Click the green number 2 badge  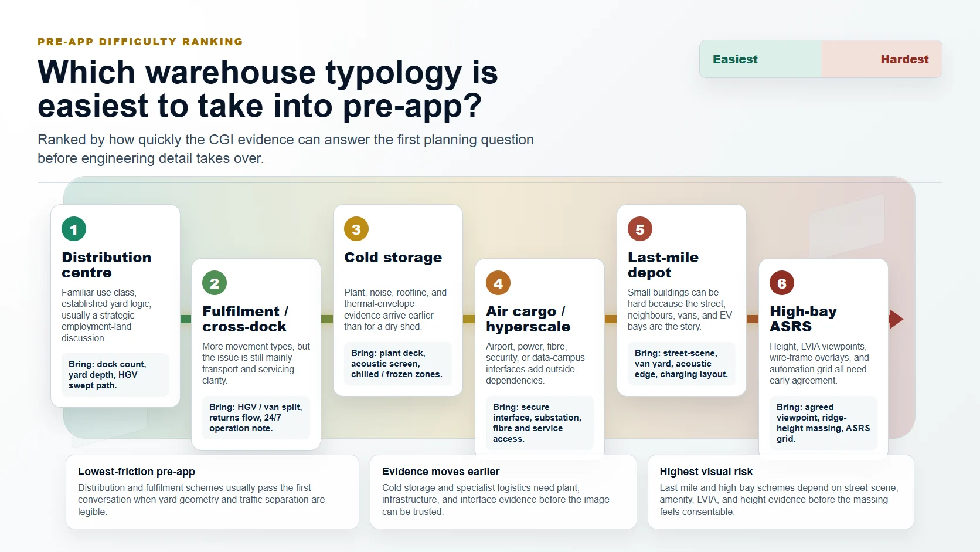click(x=215, y=283)
